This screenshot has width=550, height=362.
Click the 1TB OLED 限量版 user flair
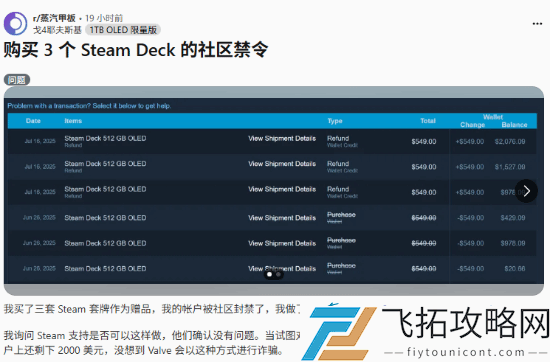123,30
